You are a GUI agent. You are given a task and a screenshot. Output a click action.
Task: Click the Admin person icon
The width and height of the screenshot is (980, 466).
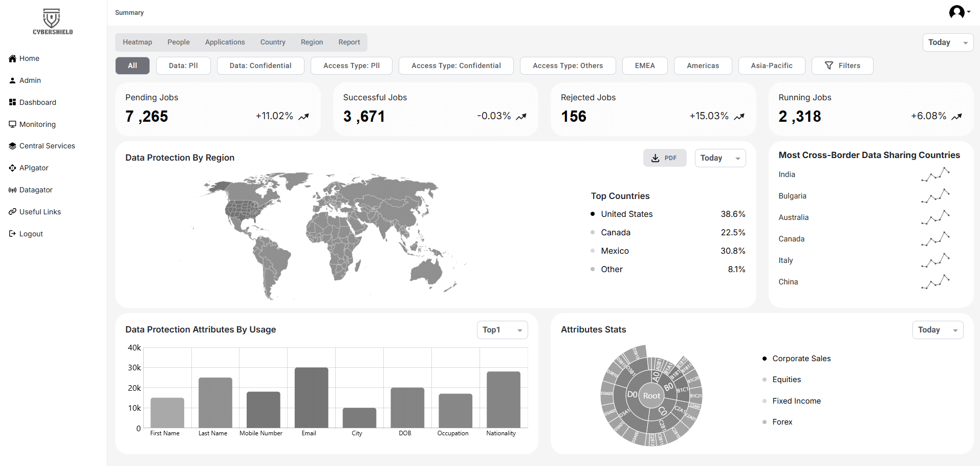point(12,81)
